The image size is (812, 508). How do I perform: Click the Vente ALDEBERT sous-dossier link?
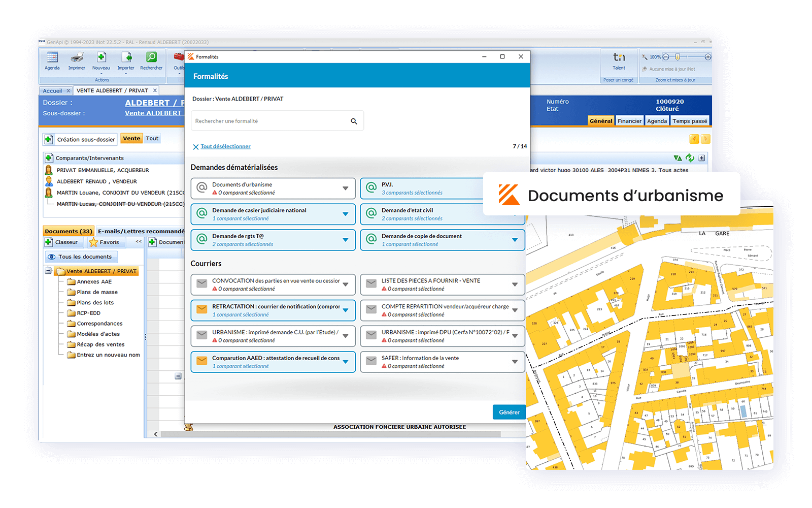[x=153, y=113]
